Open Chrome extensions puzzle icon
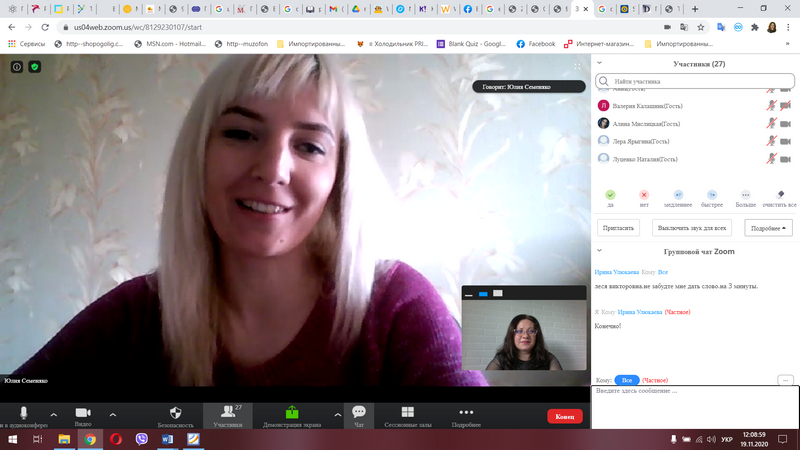Image resolution: width=800 pixels, height=450 pixels. [x=755, y=27]
